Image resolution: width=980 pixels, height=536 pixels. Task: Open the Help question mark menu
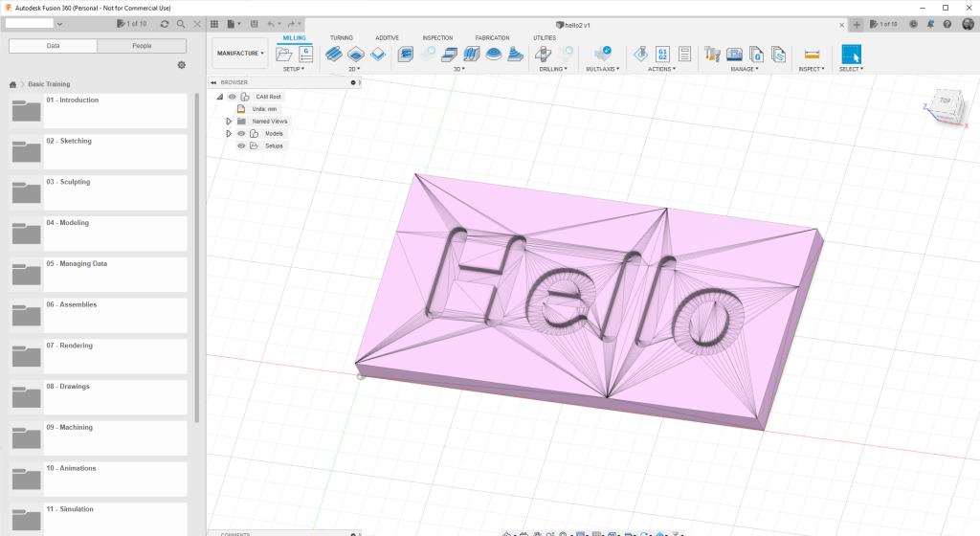pyautogui.click(x=947, y=24)
